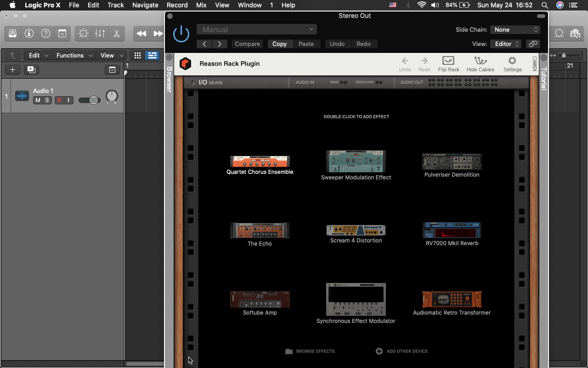Screen dimensions: 588x368
Task: Open the MIDI side tab
Action: 534,63
